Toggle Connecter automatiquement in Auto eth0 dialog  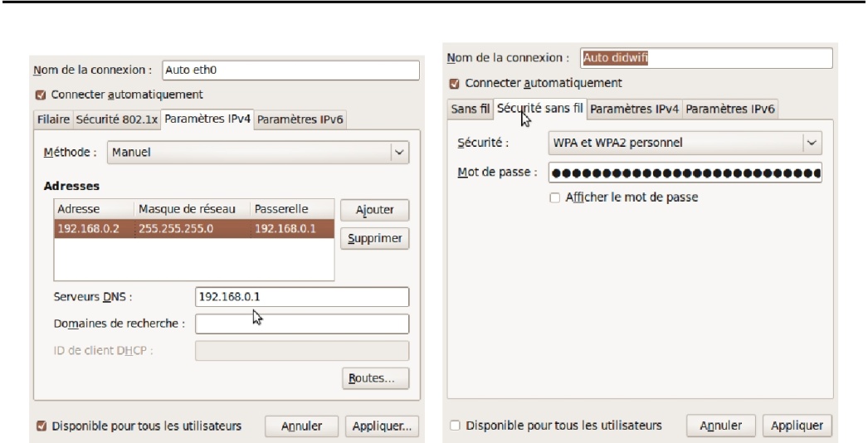tap(39, 95)
